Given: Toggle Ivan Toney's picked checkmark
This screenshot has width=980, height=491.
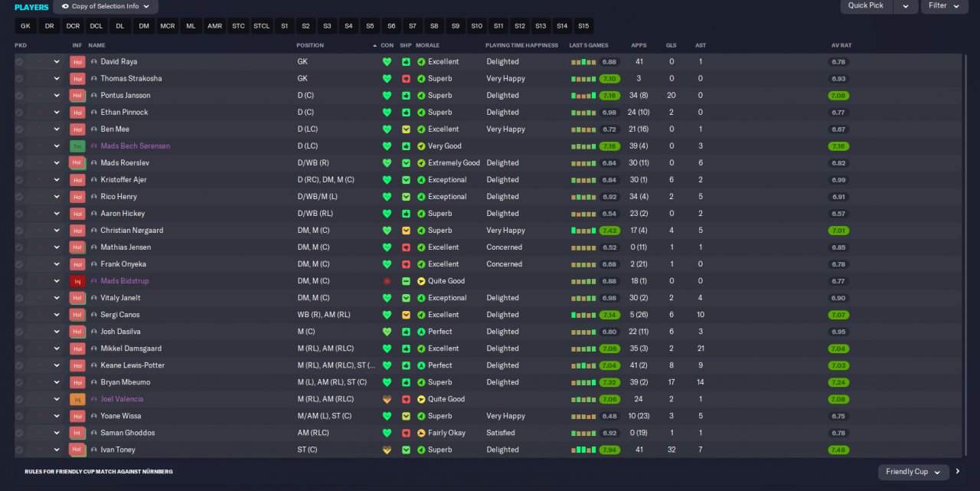Looking at the screenshot, I should (19, 450).
